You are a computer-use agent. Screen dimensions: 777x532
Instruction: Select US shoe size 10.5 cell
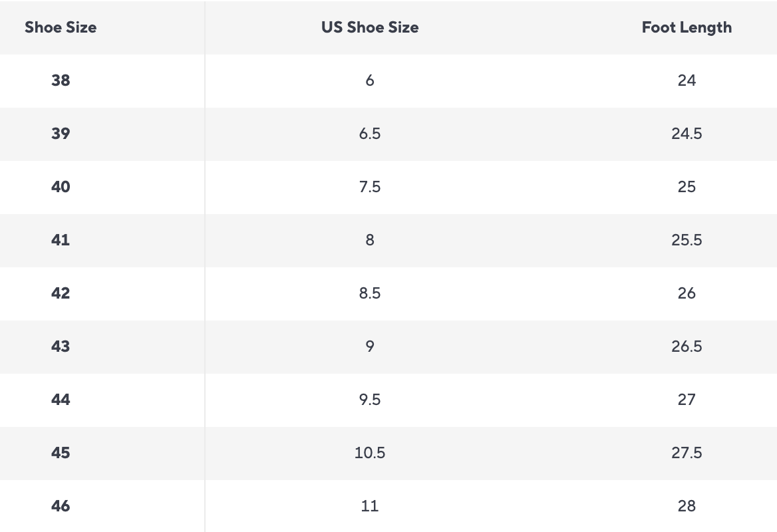coord(370,453)
